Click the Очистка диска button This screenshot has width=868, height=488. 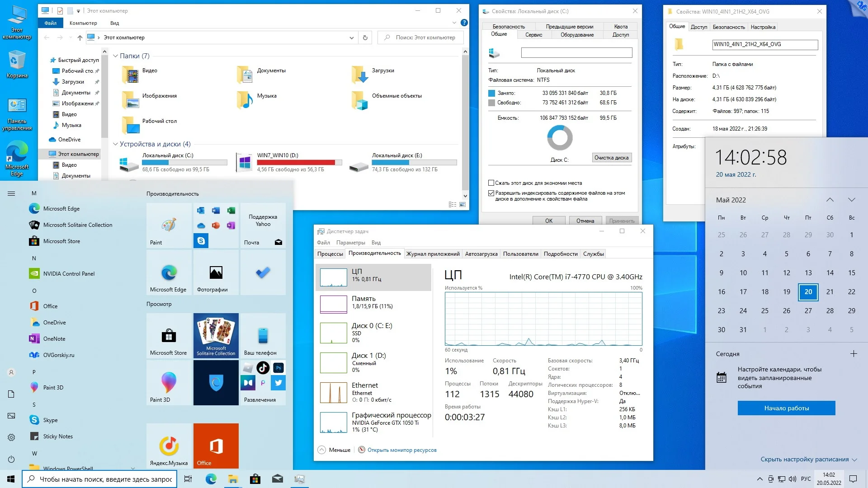pos(611,158)
